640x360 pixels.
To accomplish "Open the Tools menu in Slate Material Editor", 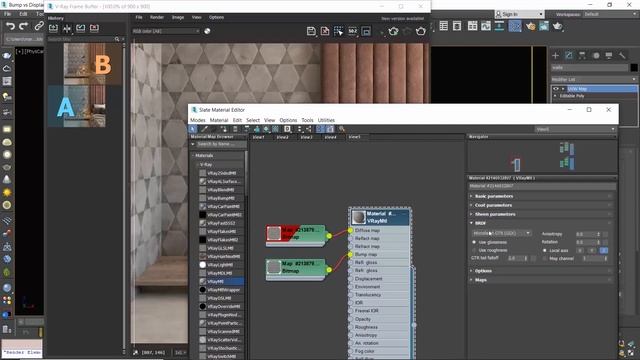I will pos(307,120).
